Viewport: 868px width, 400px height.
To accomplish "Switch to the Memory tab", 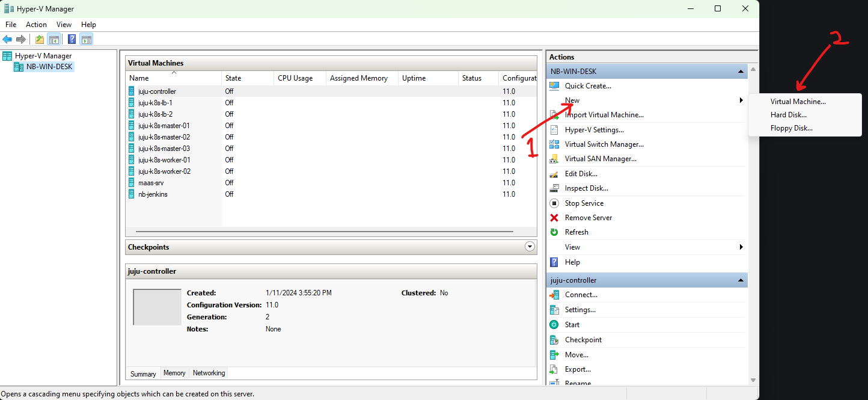I will tap(174, 374).
